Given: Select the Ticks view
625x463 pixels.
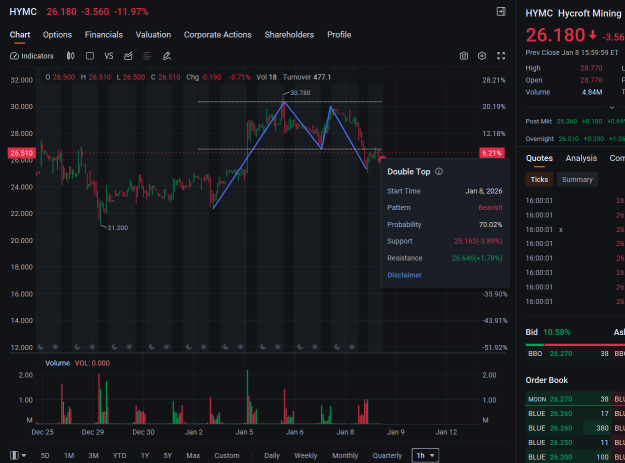Looking at the screenshot, I should pos(539,179).
